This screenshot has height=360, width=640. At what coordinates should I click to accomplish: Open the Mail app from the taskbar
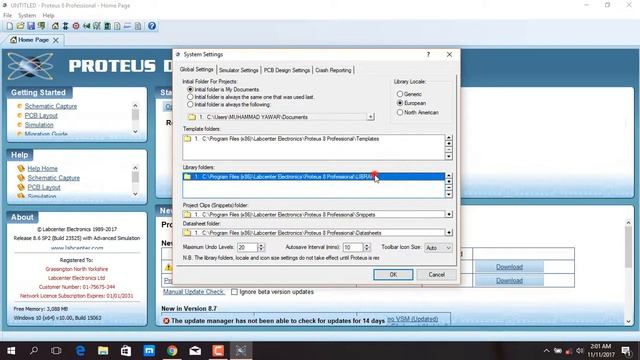pyautogui.click(x=195, y=351)
